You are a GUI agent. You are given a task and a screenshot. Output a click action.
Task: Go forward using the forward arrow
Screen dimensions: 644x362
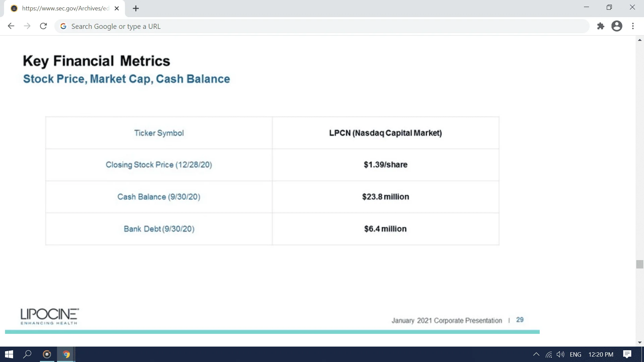coord(27,26)
